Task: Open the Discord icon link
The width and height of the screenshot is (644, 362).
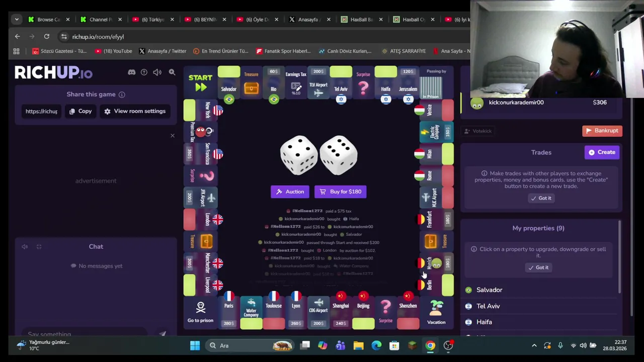Action: (131, 72)
